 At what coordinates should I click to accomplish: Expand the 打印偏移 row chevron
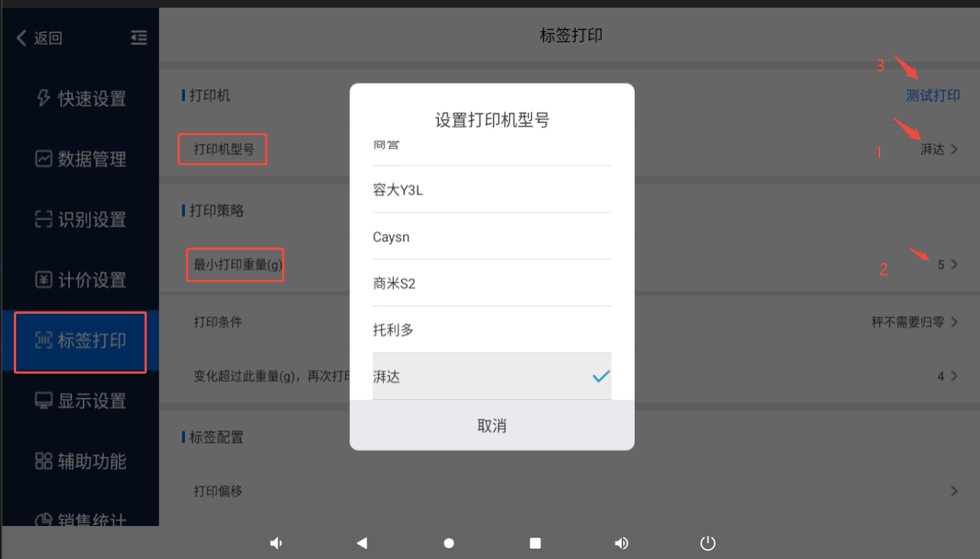click(x=954, y=491)
